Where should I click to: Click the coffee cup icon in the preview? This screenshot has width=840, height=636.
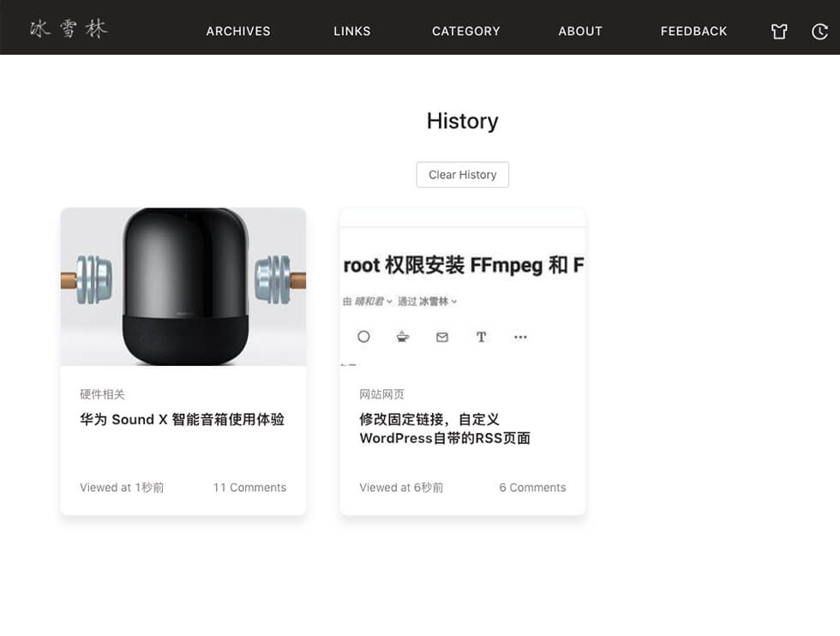point(403,337)
